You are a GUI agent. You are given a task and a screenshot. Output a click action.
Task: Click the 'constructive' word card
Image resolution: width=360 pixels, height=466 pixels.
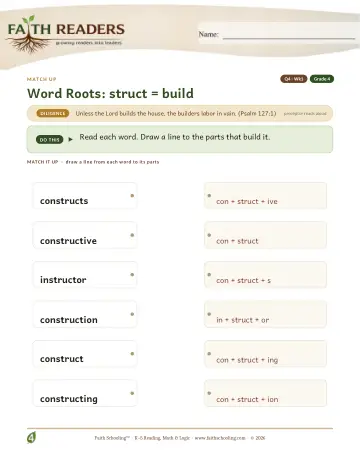click(x=85, y=235)
